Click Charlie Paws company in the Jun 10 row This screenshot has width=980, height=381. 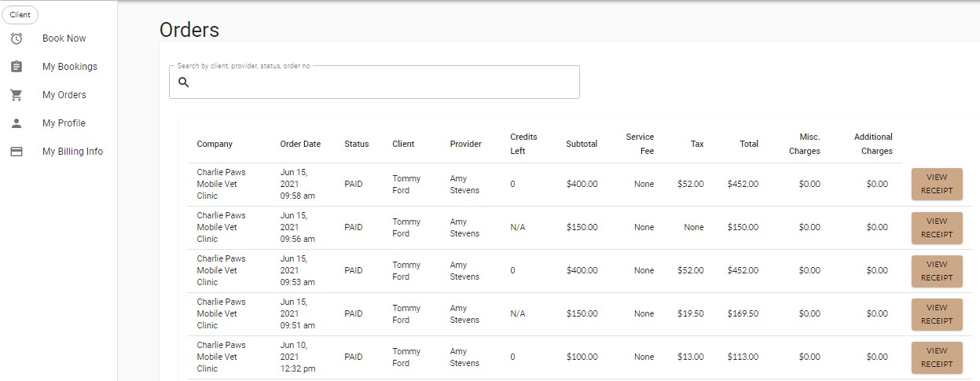coord(221,357)
